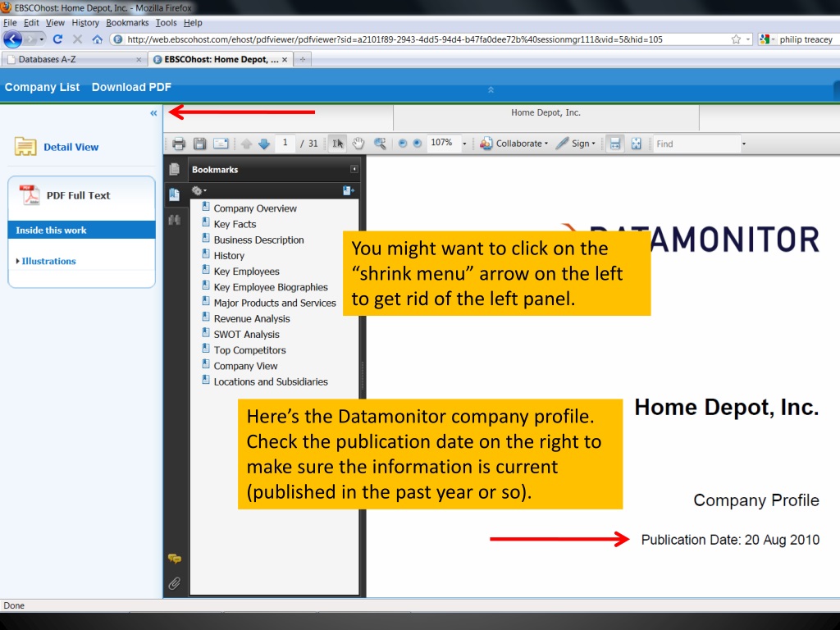Select PDF Full Text
Image resolution: width=840 pixels, height=630 pixels.
tap(78, 195)
